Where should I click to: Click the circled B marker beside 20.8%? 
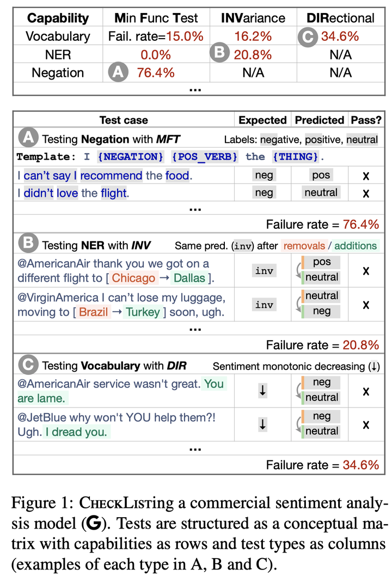(x=220, y=54)
